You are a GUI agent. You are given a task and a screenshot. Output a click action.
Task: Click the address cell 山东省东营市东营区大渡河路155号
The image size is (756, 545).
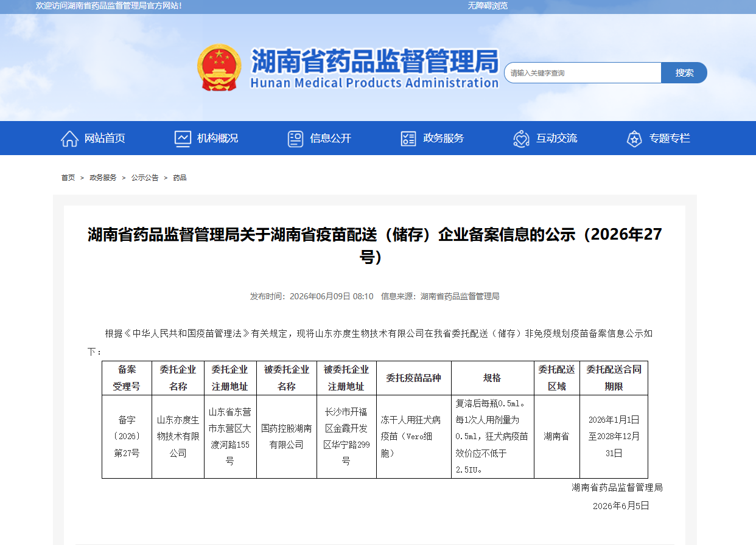coord(230,437)
